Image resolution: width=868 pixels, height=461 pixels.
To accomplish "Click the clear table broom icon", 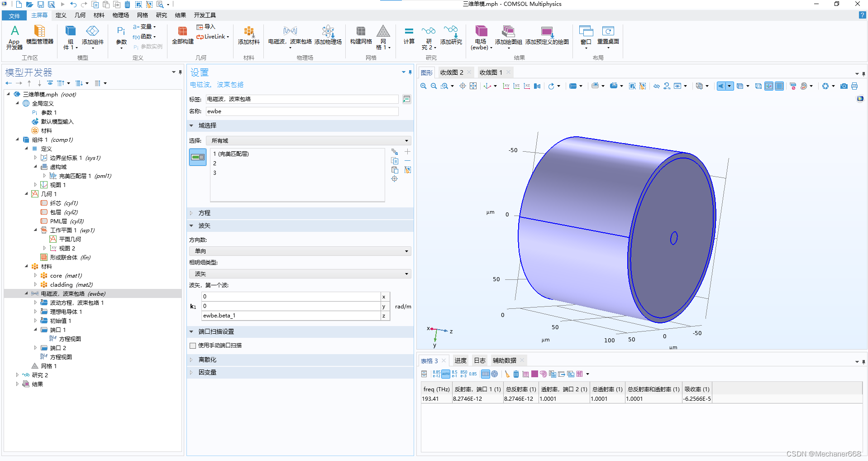I will [507, 374].
